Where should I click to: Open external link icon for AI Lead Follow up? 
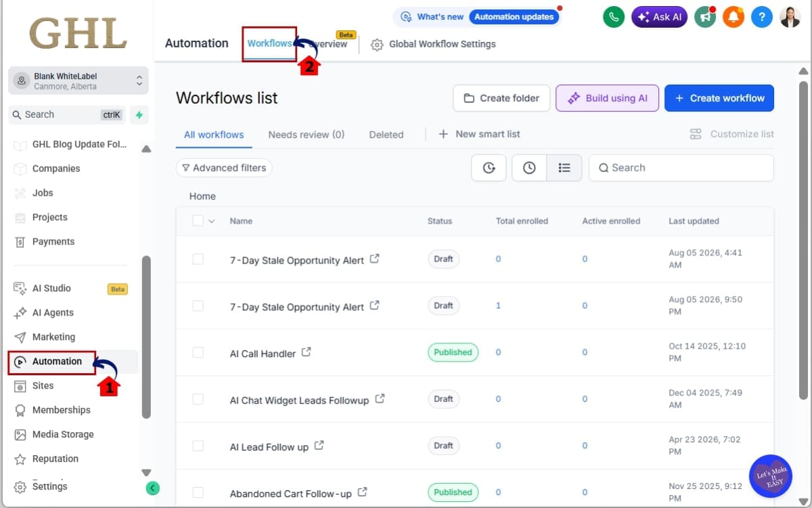pos(319,446)
